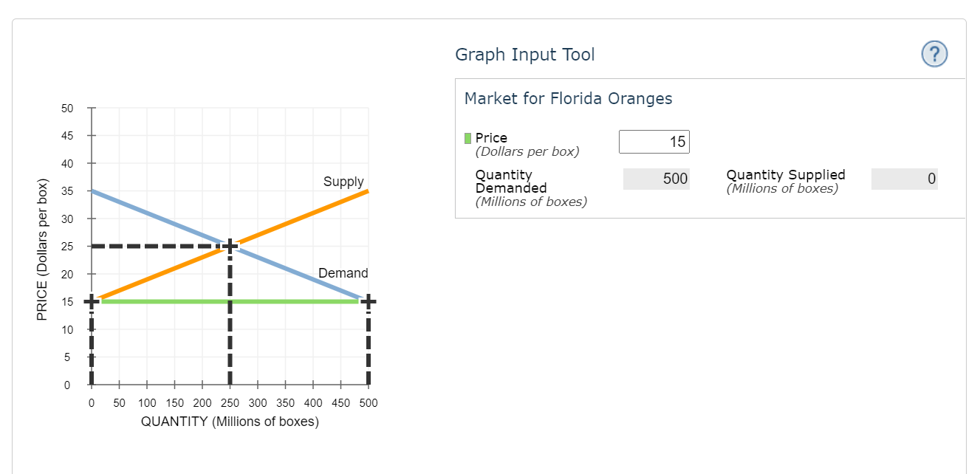
Task: Click the Quantity Supplied value of 0
Action: [905, 179]
